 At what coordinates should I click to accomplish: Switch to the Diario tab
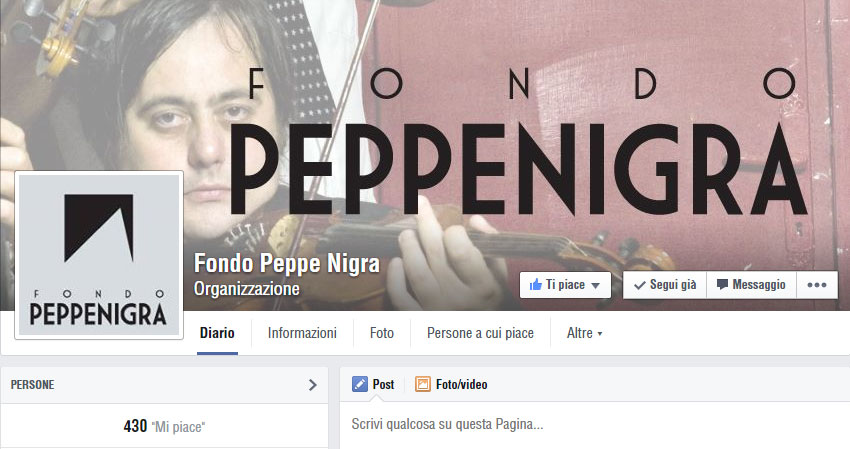(217, 333)
